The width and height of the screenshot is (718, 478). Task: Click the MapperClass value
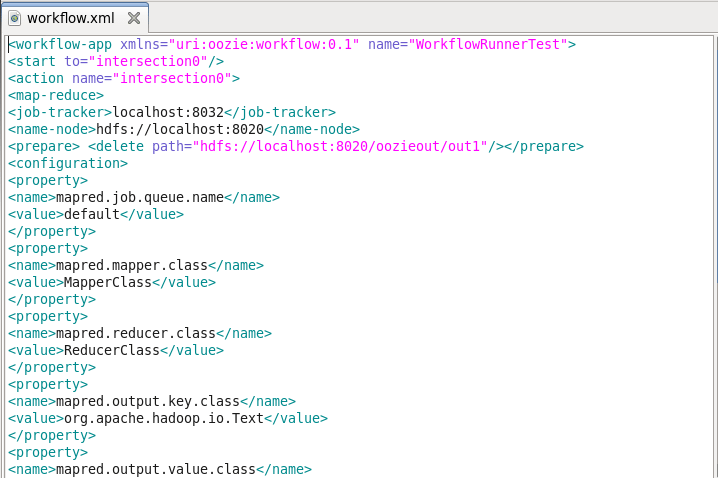(108, 282)
